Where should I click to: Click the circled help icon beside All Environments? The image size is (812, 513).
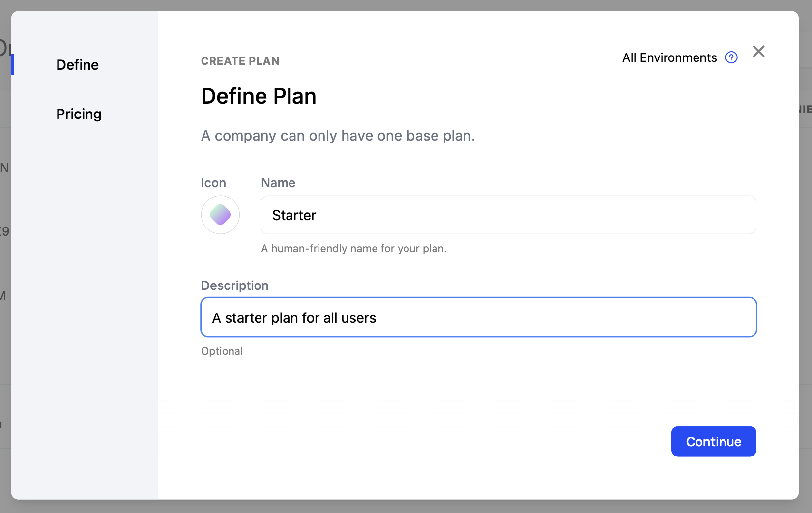point(731,57)
